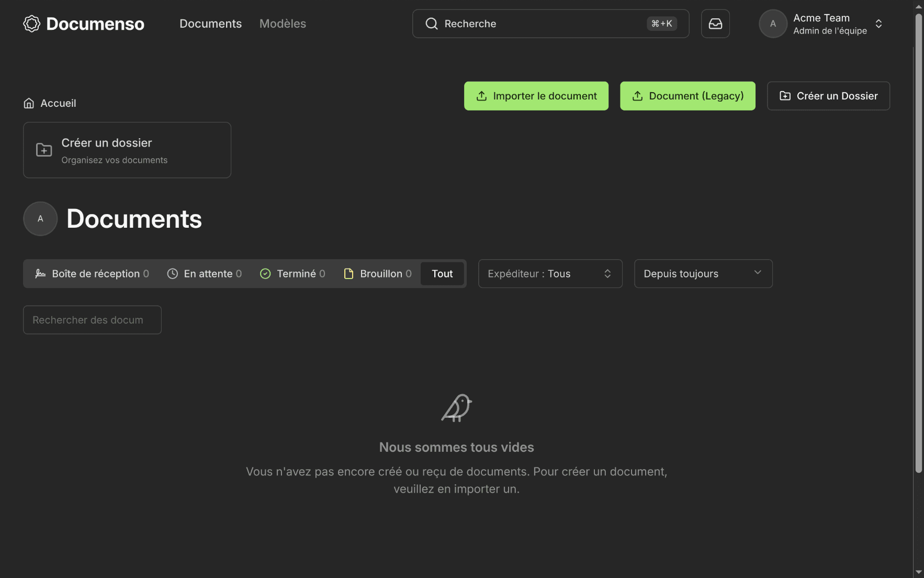Switch to the Boîte de réception tab
Screen dimensions: 924x578
click(92, 274)
